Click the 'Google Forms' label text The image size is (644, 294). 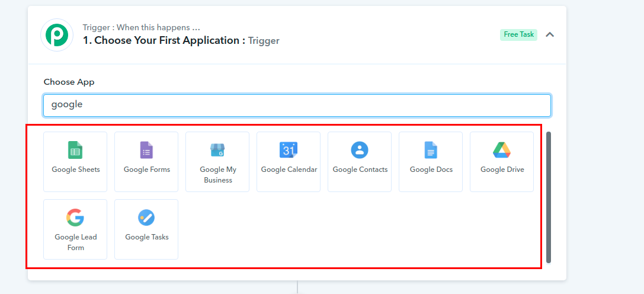(x=146, y=170)
